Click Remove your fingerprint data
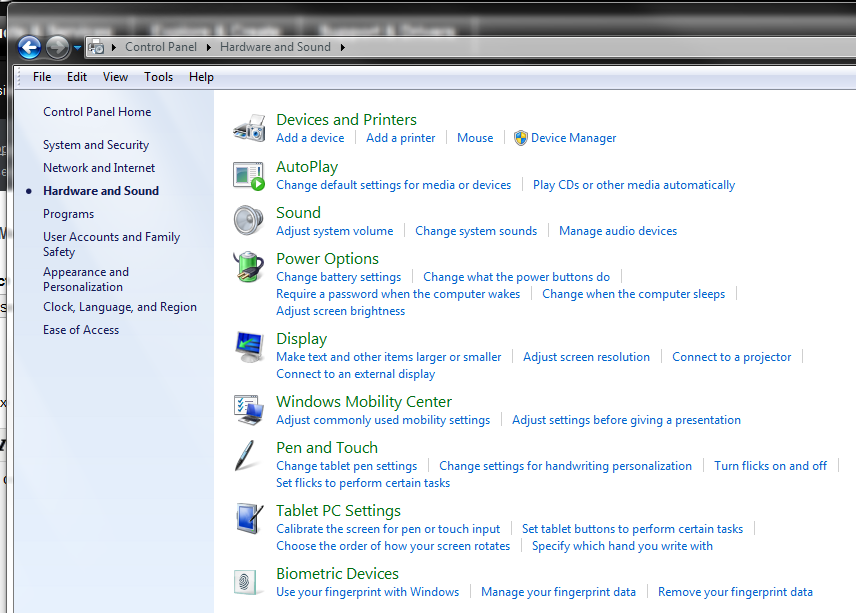 (735, 592)
